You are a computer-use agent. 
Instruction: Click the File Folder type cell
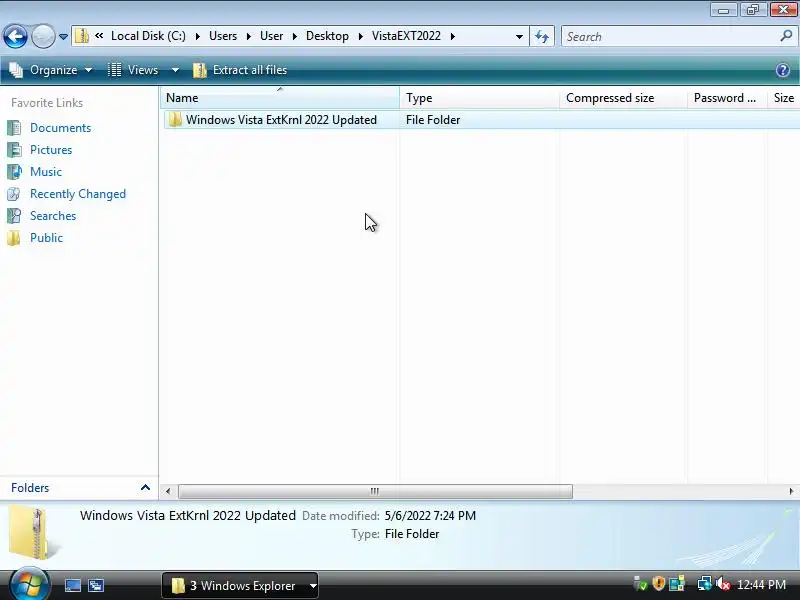coord(433,120)
